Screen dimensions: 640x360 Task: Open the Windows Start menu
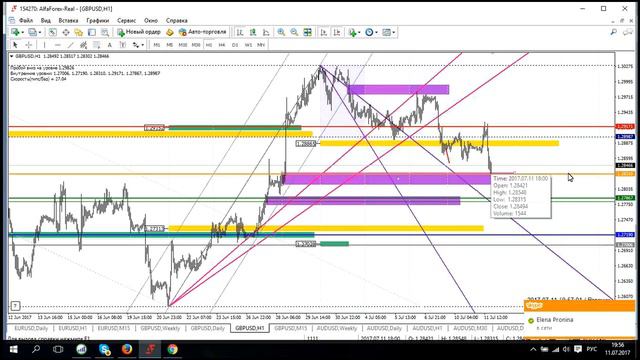click(13, 349)
